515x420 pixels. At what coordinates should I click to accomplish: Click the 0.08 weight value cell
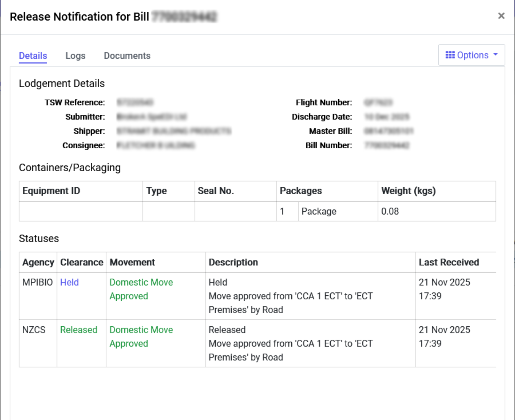pos(390,211)
